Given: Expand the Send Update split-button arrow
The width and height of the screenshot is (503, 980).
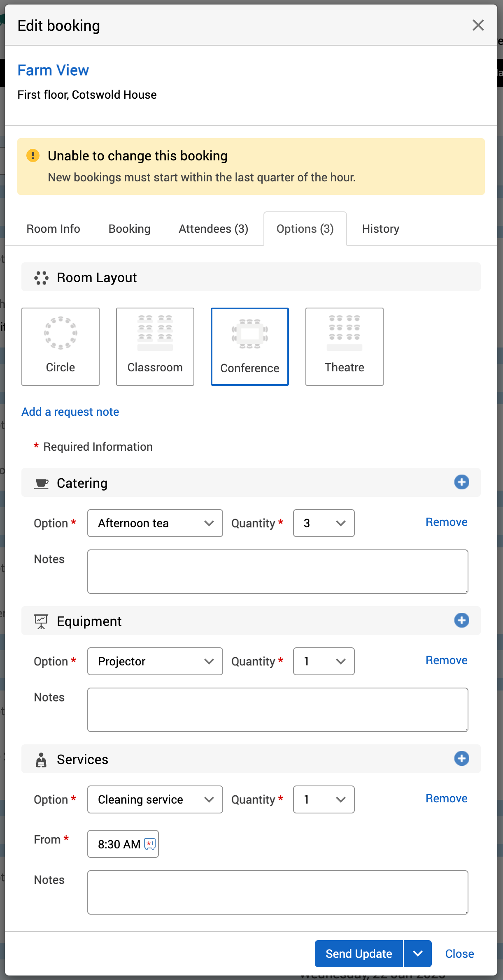Looking at the screenshot, I should coord(418,953).
